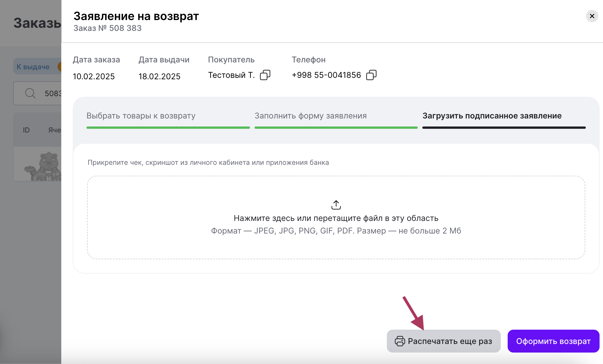Click green progress bar under second step
This screenshot has height=364, width=603.
coord(336,128)
